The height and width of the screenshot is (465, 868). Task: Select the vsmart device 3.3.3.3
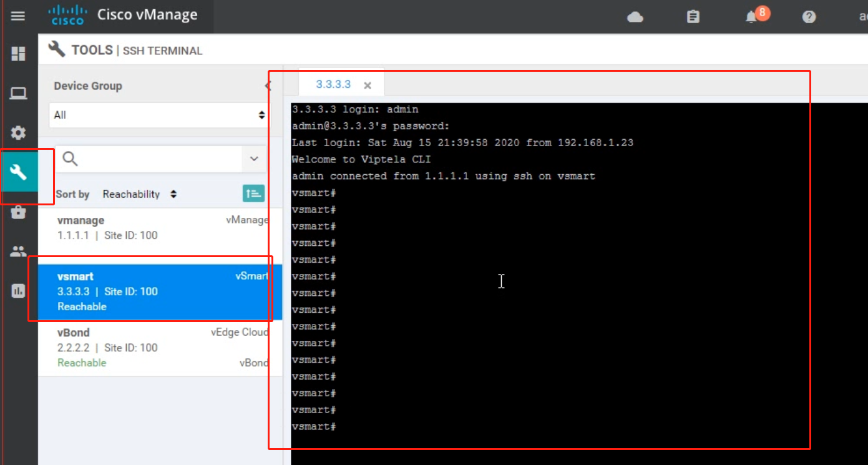(160, 292)
